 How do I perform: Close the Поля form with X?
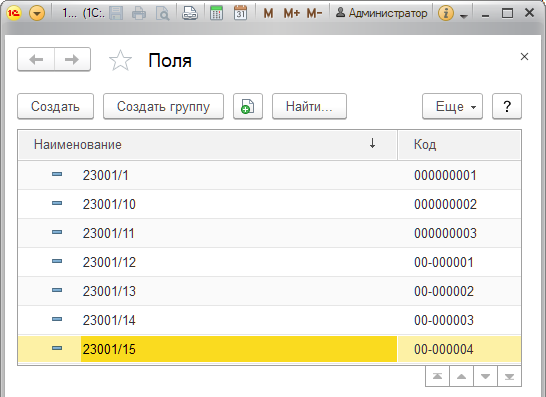[524, 56]
